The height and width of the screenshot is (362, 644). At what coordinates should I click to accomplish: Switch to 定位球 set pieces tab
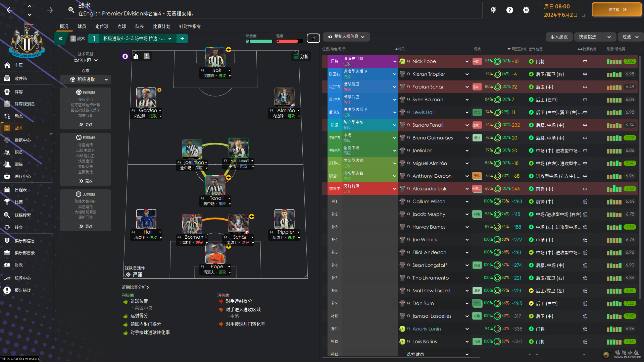coord(102,26)
